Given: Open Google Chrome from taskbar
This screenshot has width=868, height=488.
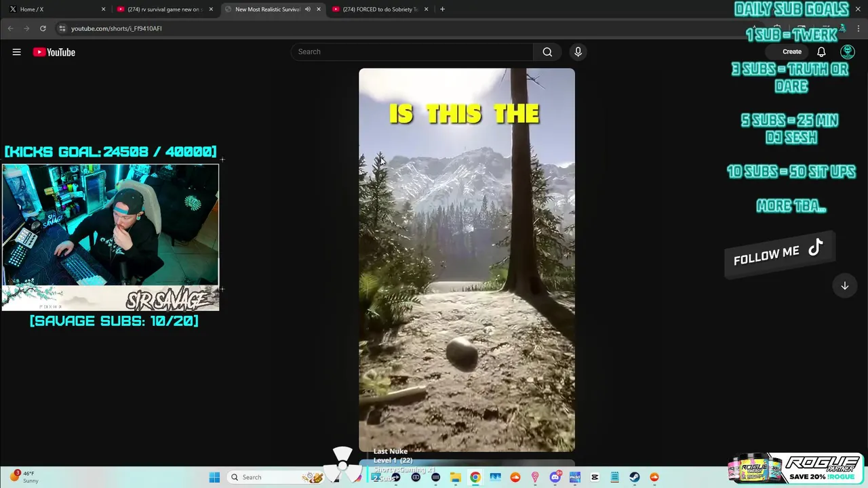Looking at the screenshot, I should [475, 477].
